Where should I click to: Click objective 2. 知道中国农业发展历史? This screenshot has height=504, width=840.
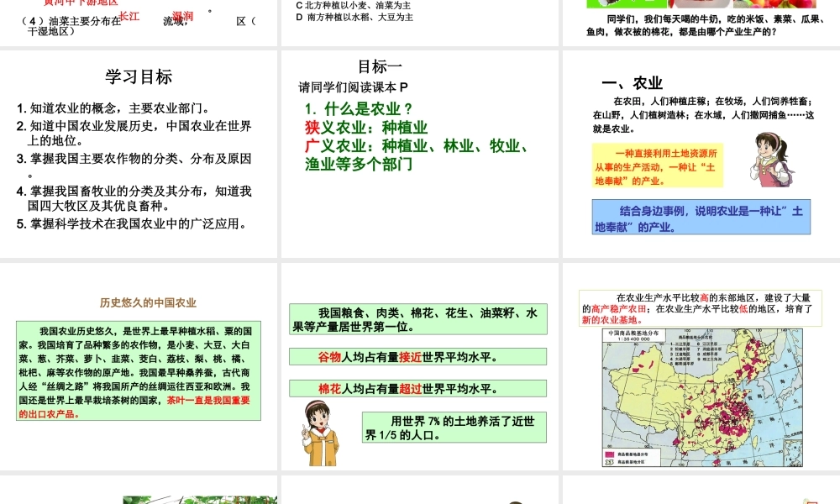tap(134, 133)
